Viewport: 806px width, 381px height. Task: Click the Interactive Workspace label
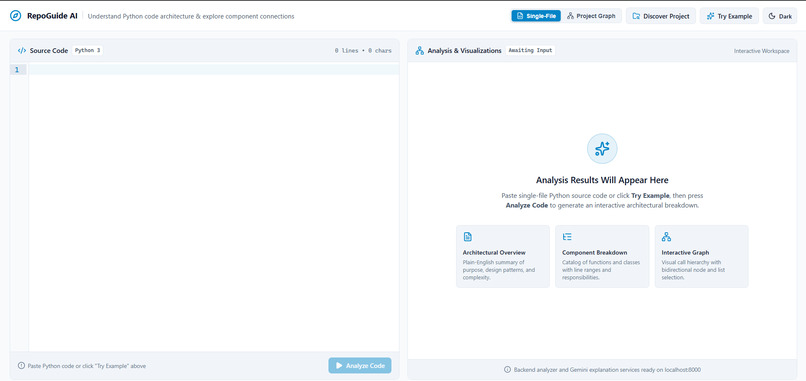[761, 51]
